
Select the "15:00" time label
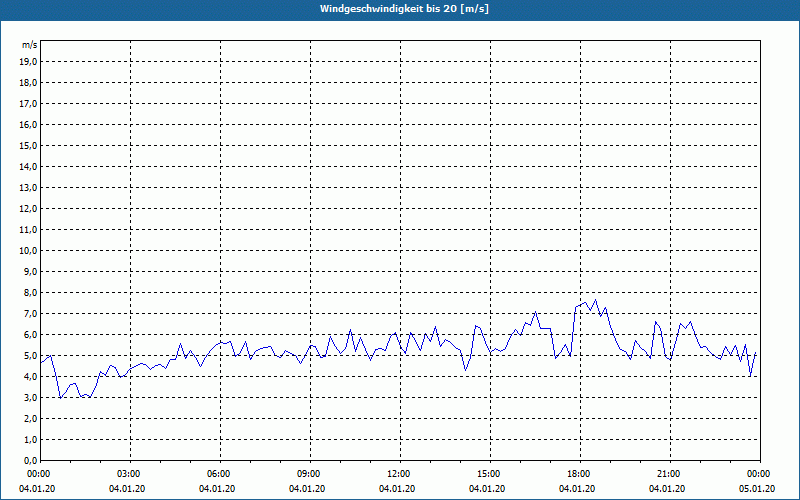click(490, 474)
